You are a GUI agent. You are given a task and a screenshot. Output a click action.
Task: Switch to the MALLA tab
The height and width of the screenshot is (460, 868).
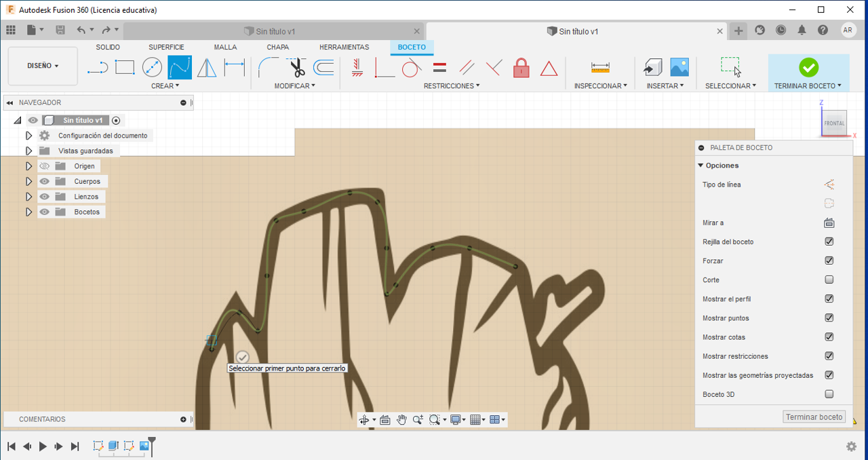pos(225,47)
